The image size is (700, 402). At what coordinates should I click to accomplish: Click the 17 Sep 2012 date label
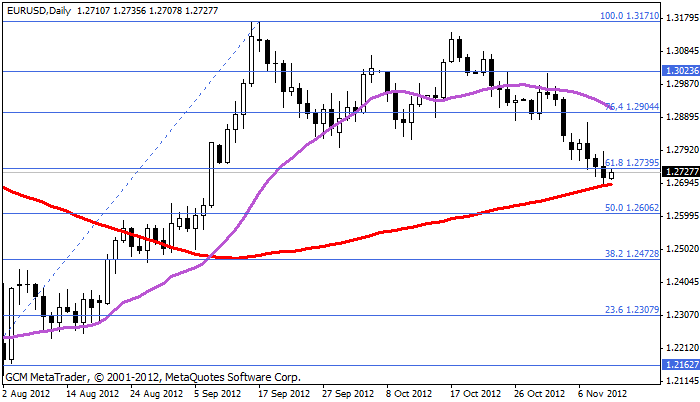tap(284, 394)
